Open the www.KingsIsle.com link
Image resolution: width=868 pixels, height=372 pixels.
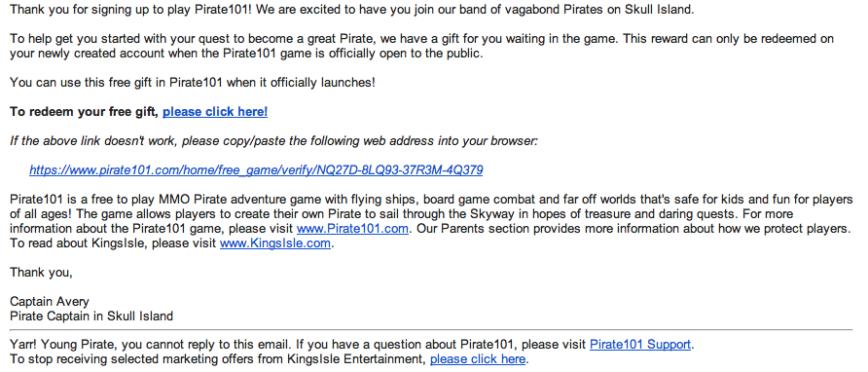tap(275, 242)
